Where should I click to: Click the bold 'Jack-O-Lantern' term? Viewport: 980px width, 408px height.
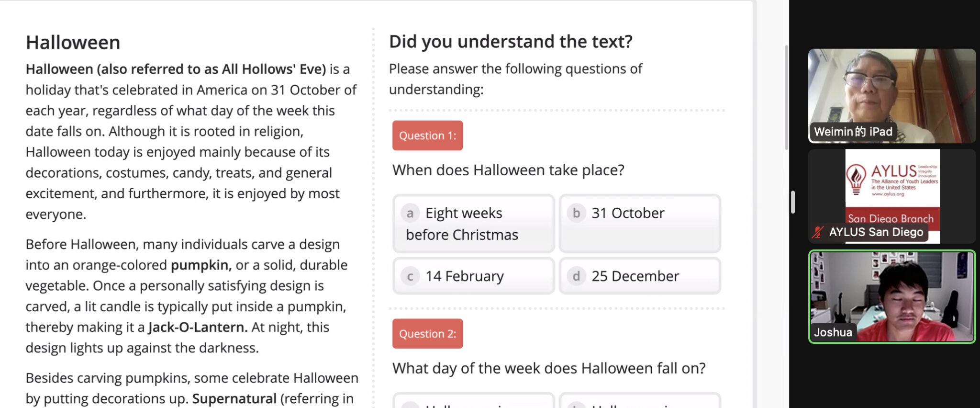pos(198,327)
